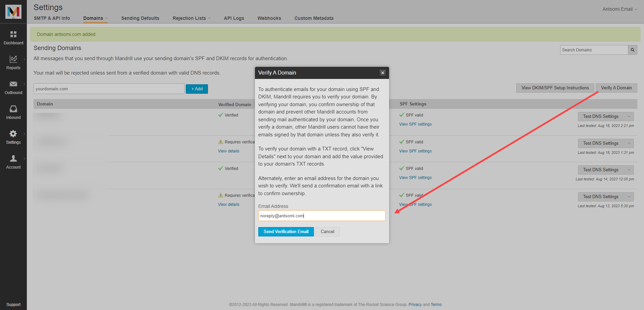Click the Verify A Domain button
644x310 pixels.
coord(616,88)
